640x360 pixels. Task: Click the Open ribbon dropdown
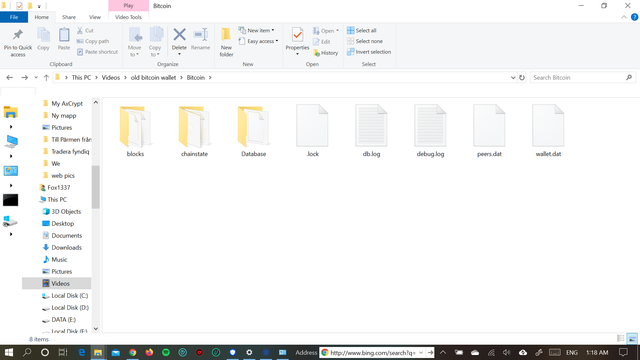[326, 31]
